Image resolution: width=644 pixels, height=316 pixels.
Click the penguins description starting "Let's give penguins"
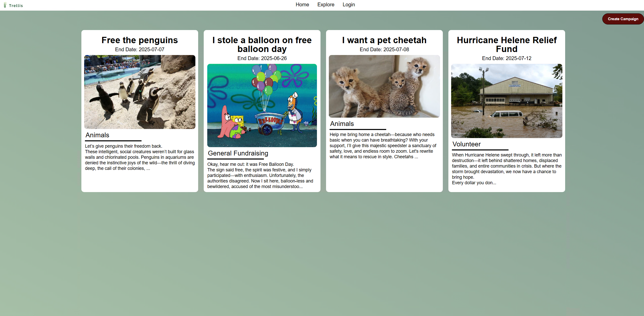coord(140,157)
